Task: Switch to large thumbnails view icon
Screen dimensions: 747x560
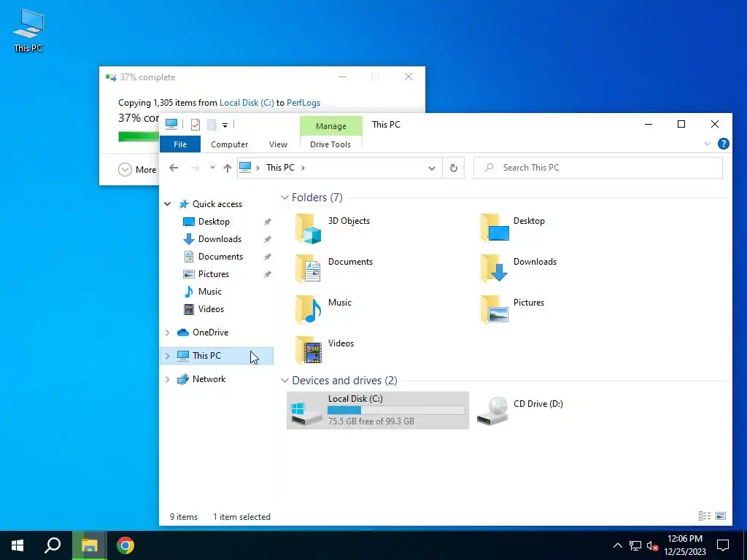Action: 721,516
